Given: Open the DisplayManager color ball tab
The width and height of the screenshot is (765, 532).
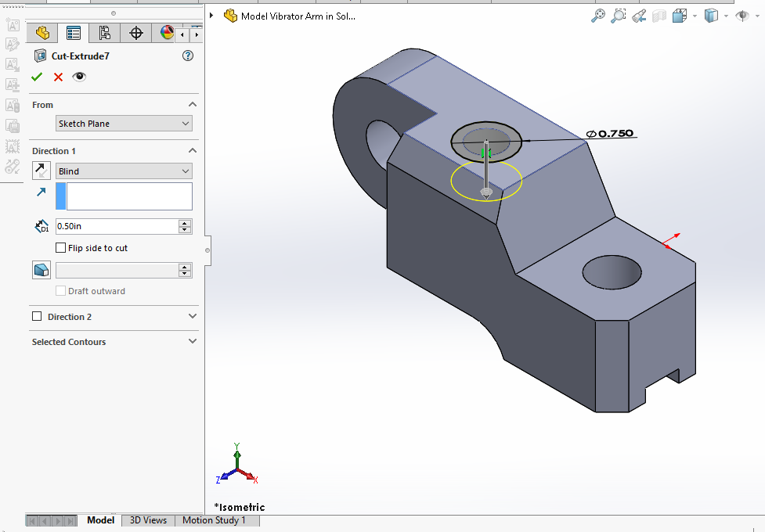Looking at the screenshot, I should [167, 33].
